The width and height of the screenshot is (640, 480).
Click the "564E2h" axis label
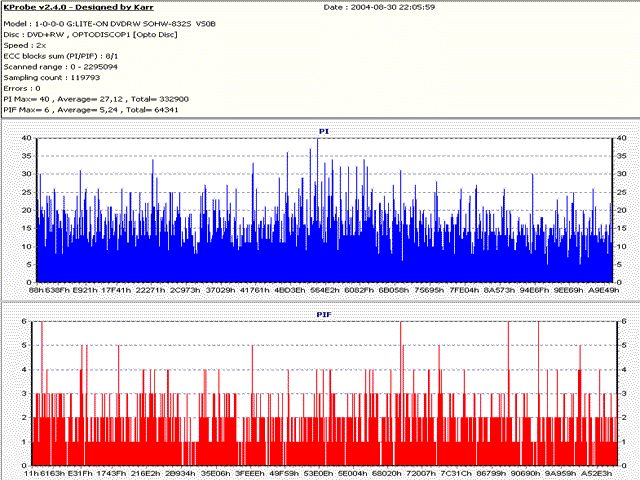(x=324, y=290)
